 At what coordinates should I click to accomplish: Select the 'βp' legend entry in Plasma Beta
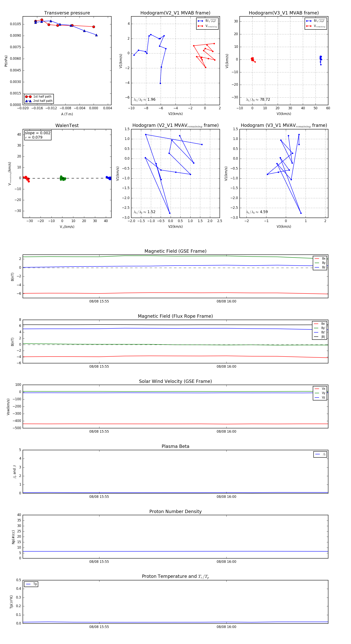321,454
